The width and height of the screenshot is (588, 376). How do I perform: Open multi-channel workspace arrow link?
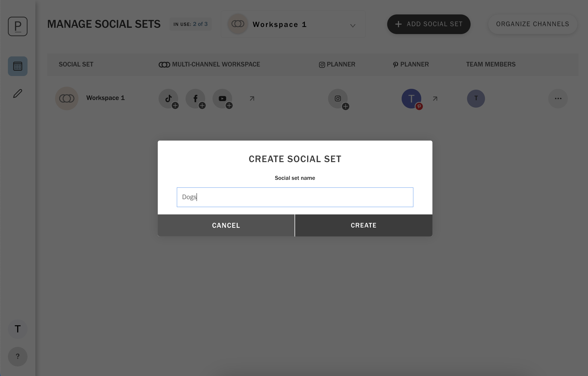click(x=252, y=98)
